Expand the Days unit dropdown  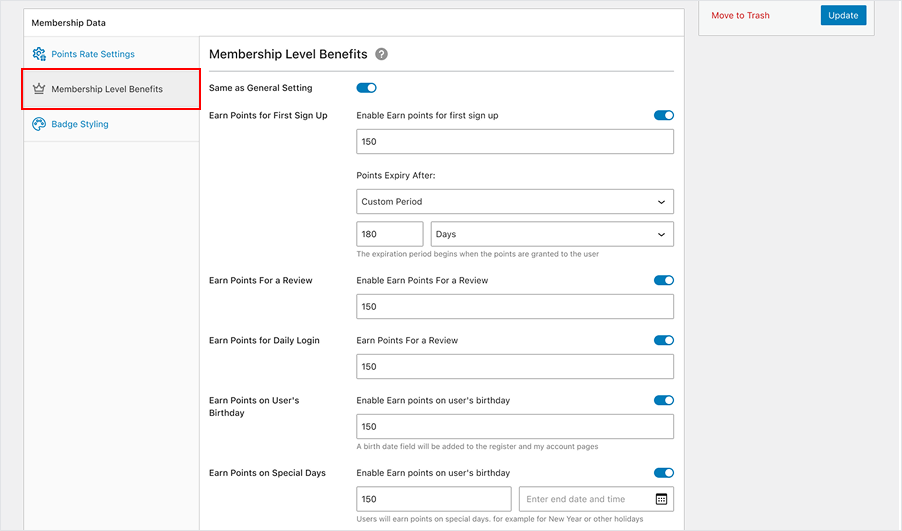pos(551,234)
